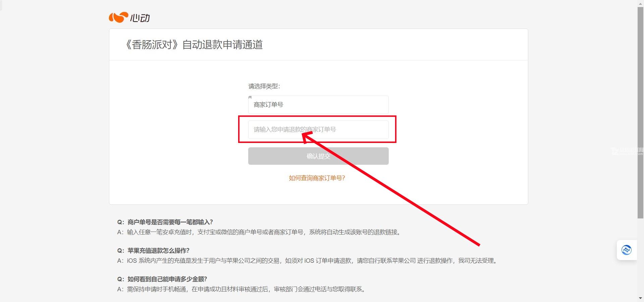The image size is (644, 302).
Task: Click the question 如何看到自己能申请多少金额?
Action: click(x=162, y=279)
